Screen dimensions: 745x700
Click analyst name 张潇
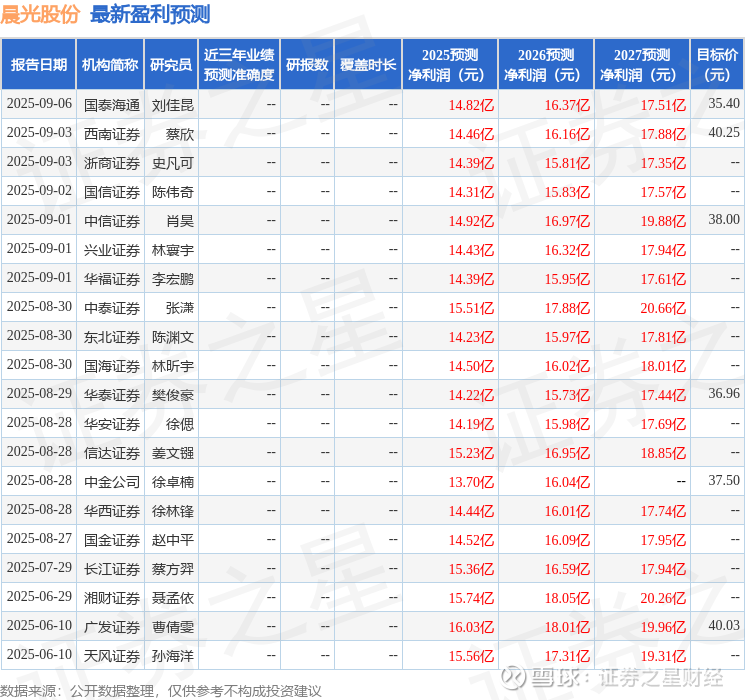(180, 308)
